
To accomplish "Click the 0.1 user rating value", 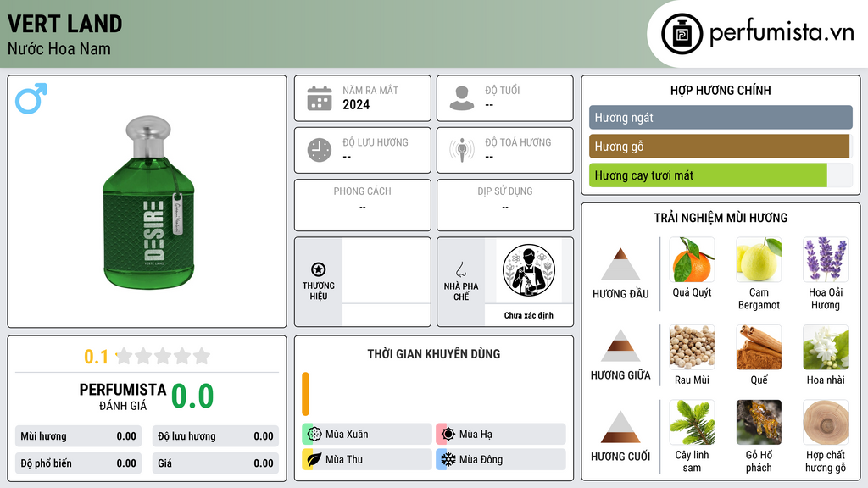I will click(97, 357).
